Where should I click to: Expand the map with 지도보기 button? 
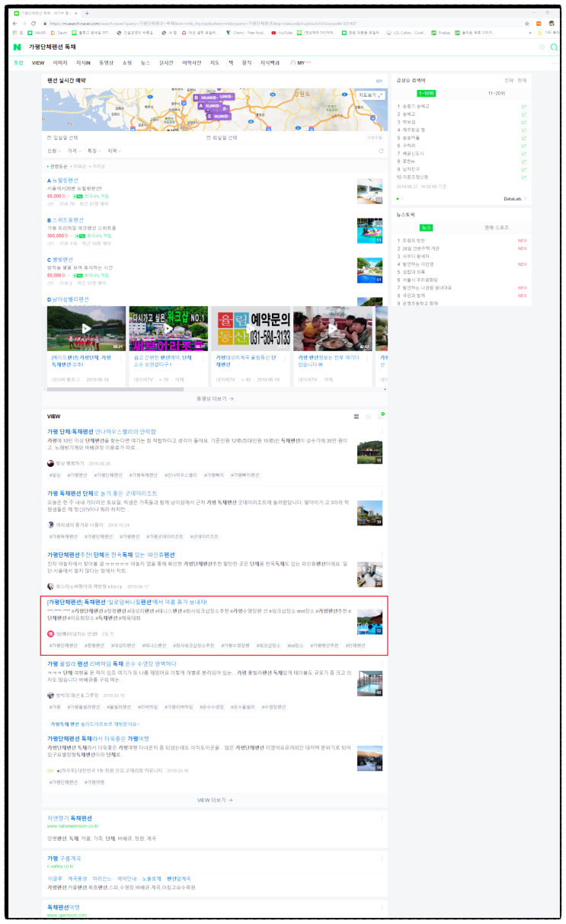click(x=370, y=94)
